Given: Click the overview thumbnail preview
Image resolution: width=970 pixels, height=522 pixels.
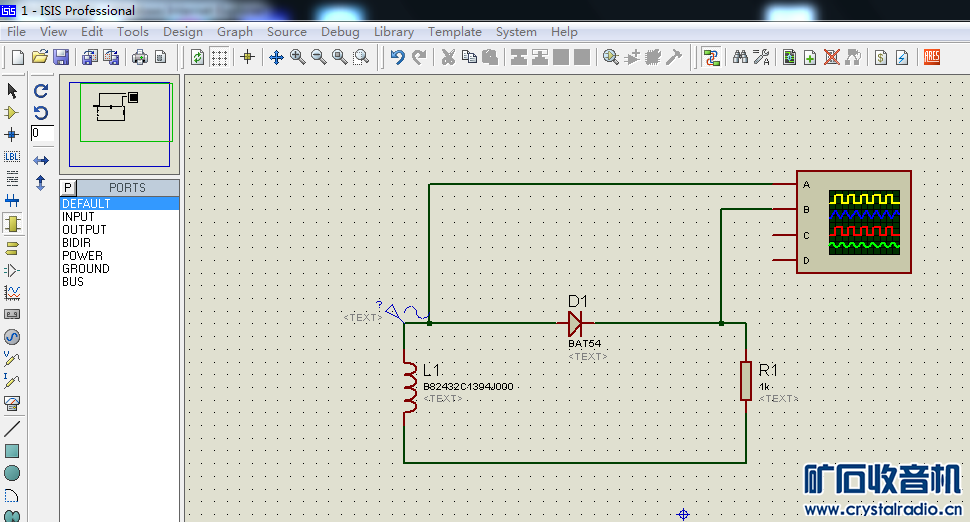Looking at the screenshot, I should click(x=120, y=124).
